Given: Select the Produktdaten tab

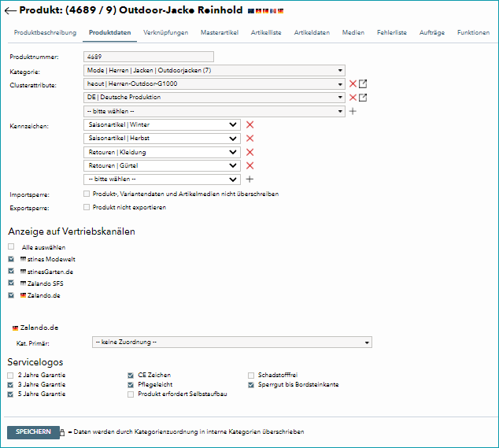Looking at the screenshot, I should tap(109, 32).
